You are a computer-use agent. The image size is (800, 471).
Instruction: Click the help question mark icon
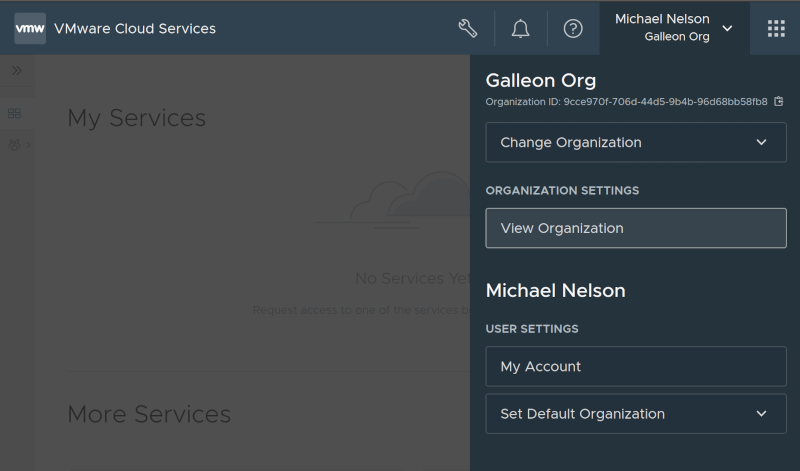(x=573, y=28)
